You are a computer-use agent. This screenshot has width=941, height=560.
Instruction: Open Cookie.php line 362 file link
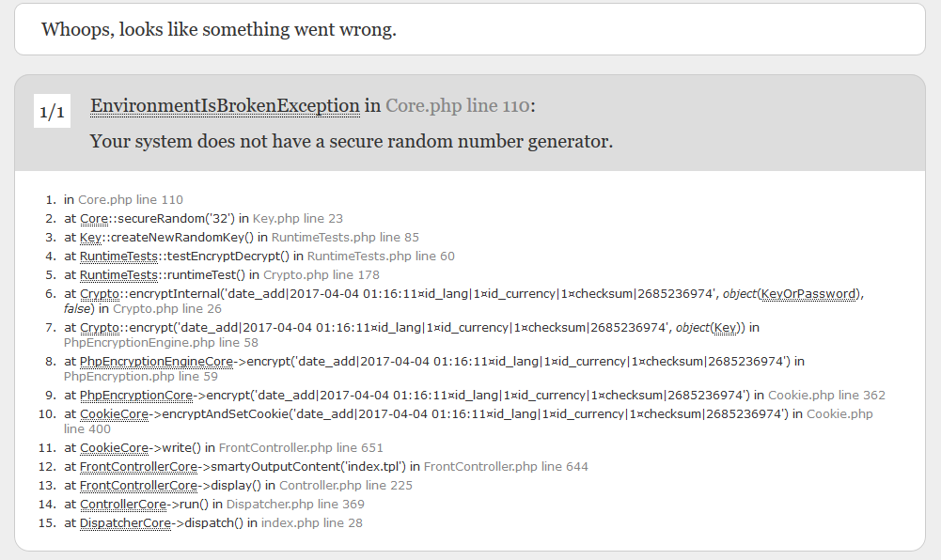826,395
